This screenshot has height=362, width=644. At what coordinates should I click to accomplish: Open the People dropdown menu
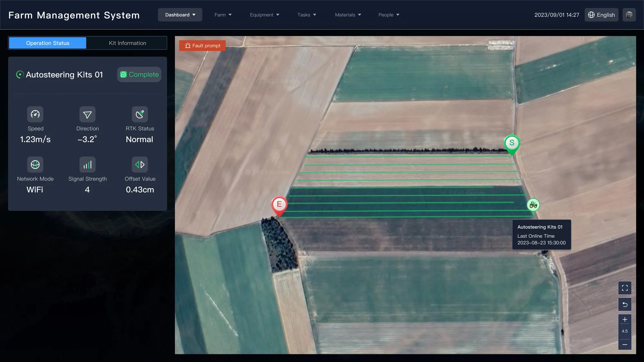389,15
